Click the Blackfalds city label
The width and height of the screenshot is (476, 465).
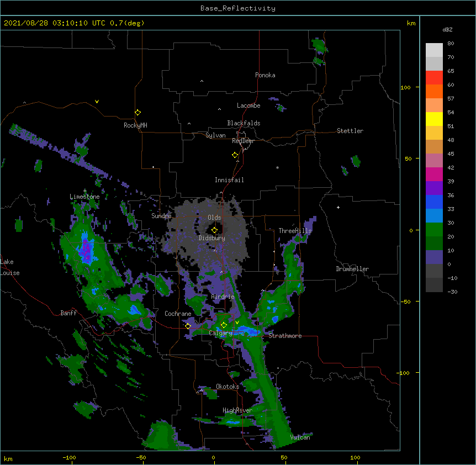(244, 123)
